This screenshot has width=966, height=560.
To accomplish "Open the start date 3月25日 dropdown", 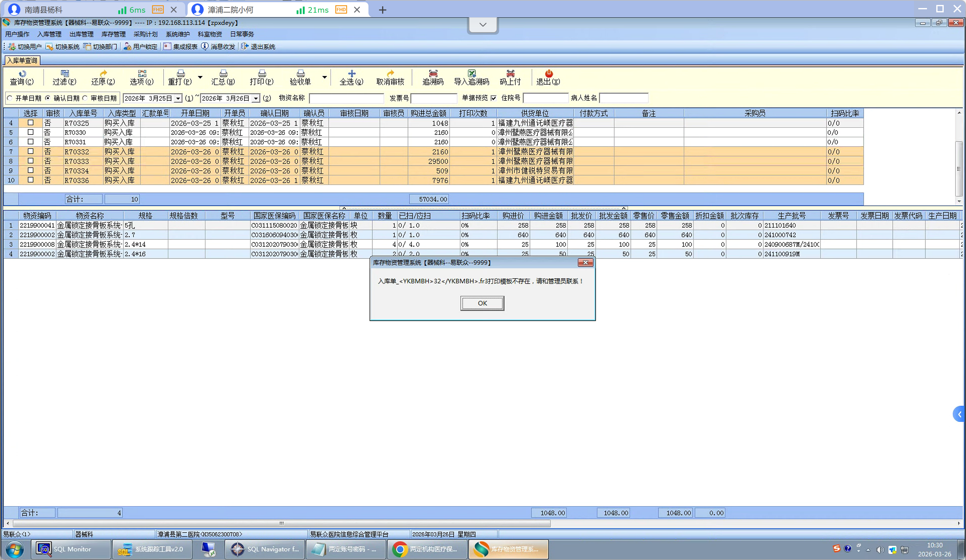I will pos(178,99).
